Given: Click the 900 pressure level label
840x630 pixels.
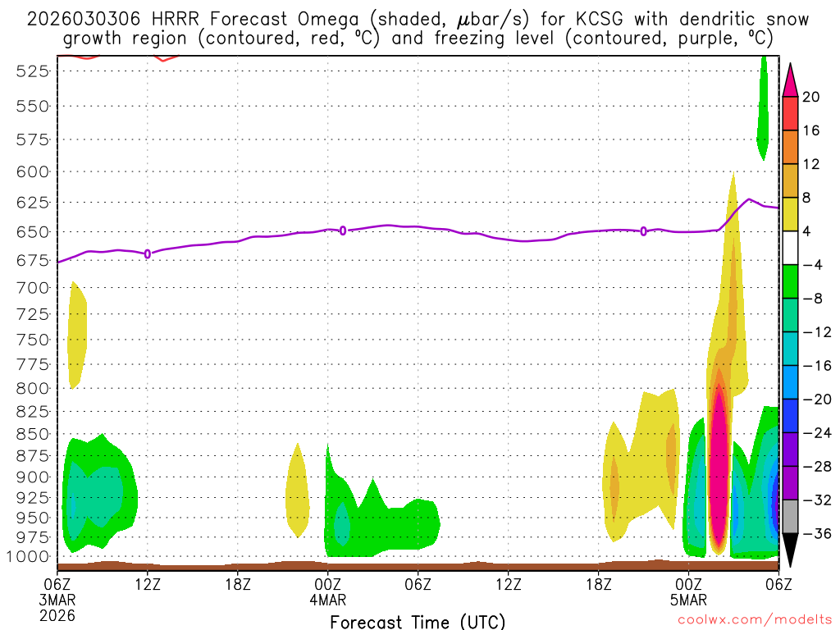Looking at the screenshot, I should [x=33, y=477].
